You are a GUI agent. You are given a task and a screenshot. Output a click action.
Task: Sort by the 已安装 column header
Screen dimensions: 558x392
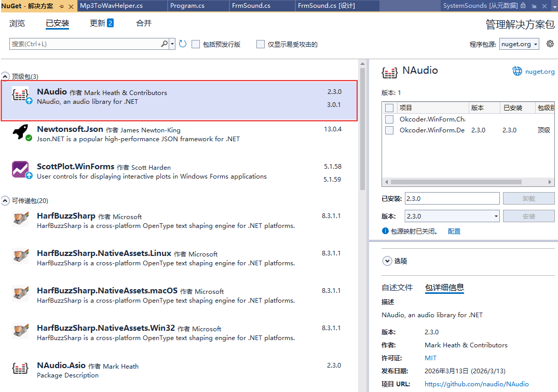click(x=517, y=108)
